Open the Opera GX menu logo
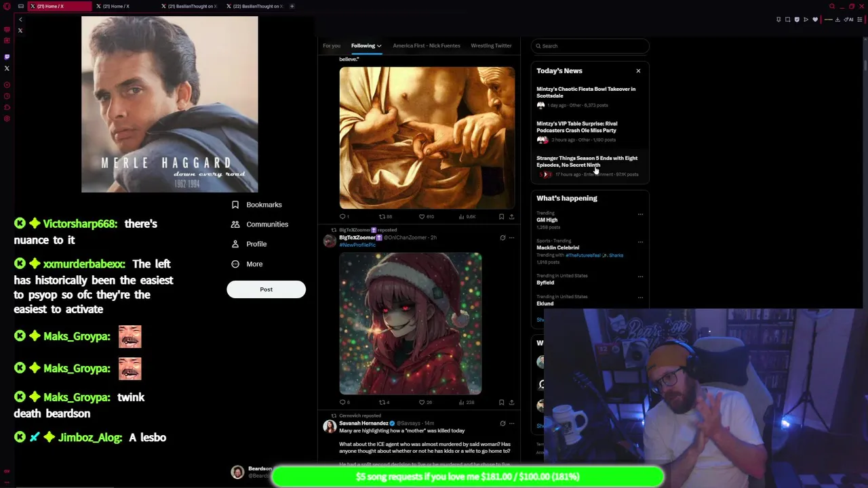Image resolution: width=868 pixels, height=488 pixels. (7, 6)
